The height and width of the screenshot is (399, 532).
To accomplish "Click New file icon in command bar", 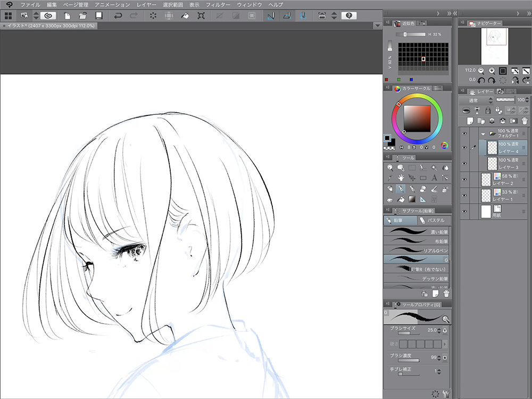I will pos(67,15).
